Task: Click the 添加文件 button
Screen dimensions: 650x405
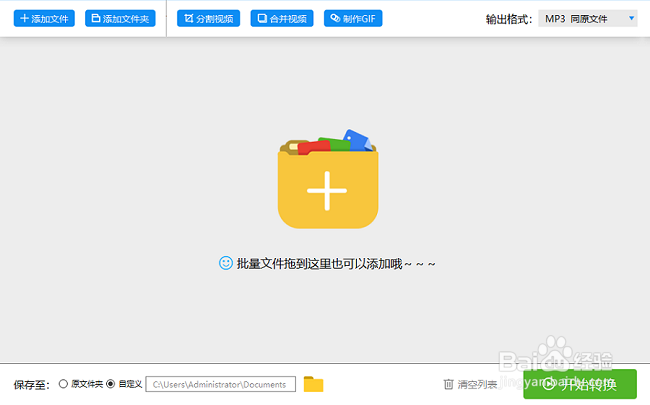Action: (x=44, y=19)
